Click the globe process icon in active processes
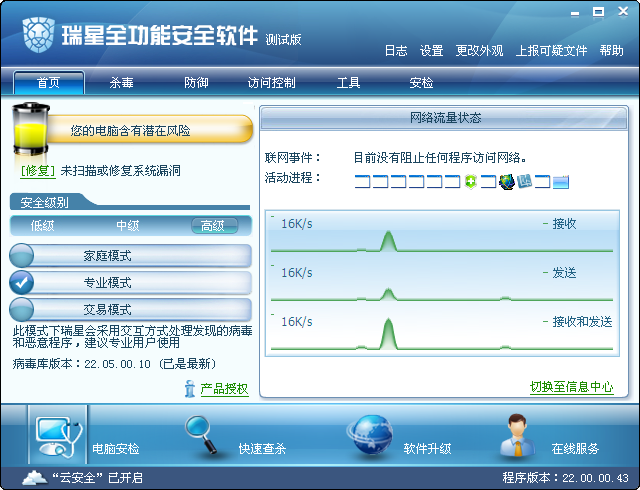The image size is (640, 490). coord(507,181)
